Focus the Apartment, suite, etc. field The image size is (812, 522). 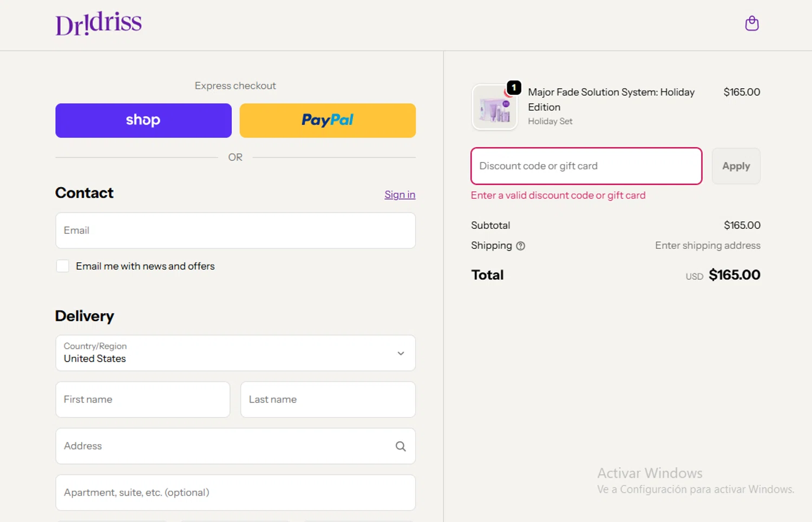(x=235, y=493)
